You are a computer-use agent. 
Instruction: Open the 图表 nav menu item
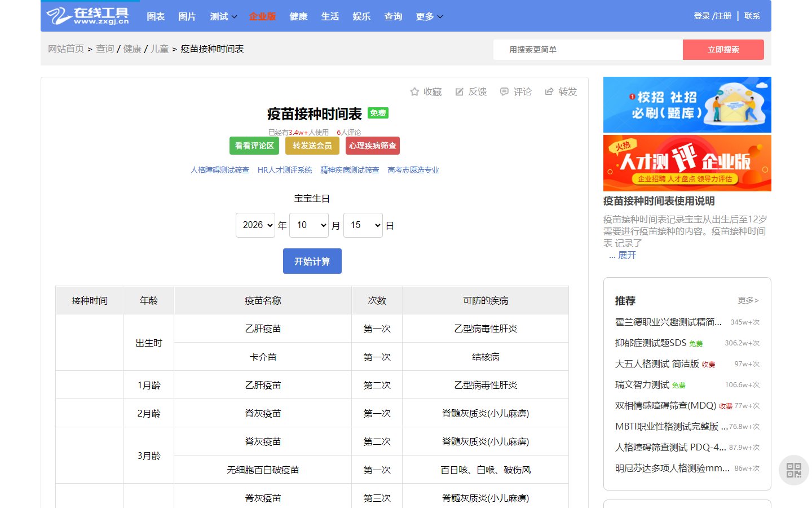click(156, 16)
